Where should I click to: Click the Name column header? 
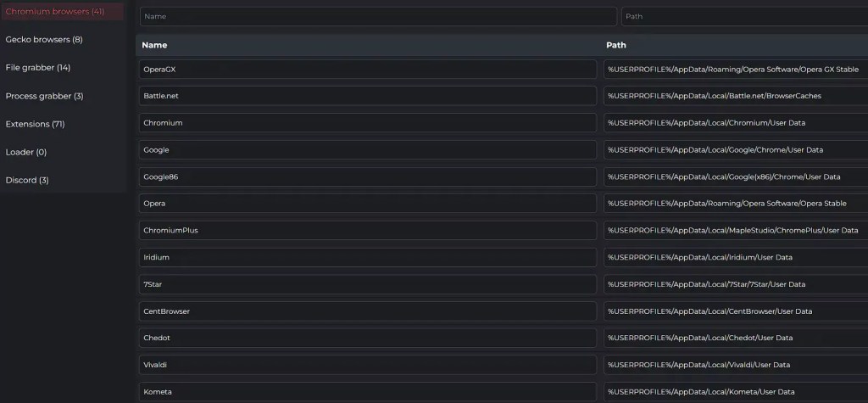[155, 45]
